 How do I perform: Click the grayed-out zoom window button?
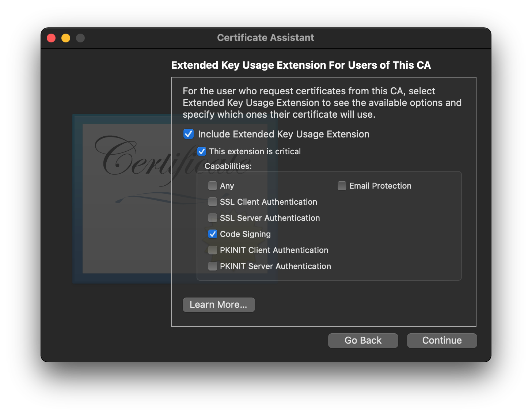80,38
